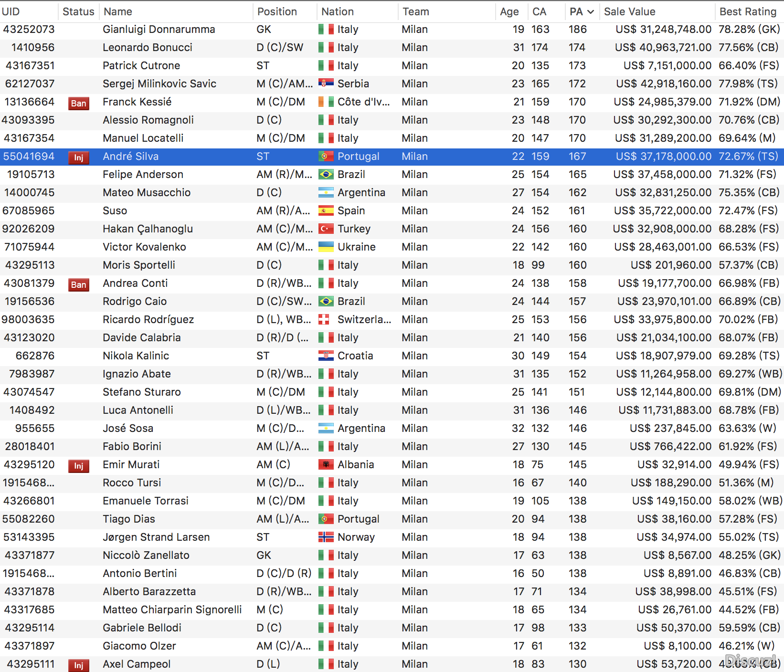
Task: Click the Portugal flag in André Silva row
Action: tap(326, 156)
